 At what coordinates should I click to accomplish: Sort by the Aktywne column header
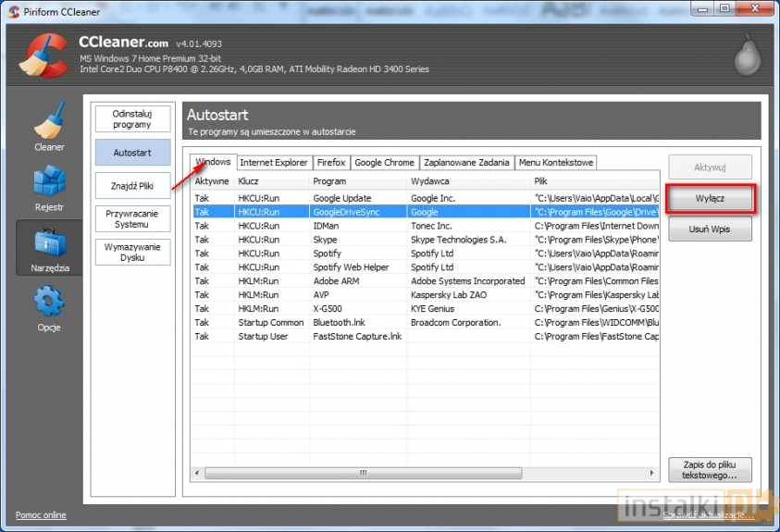tap(213, 181)
